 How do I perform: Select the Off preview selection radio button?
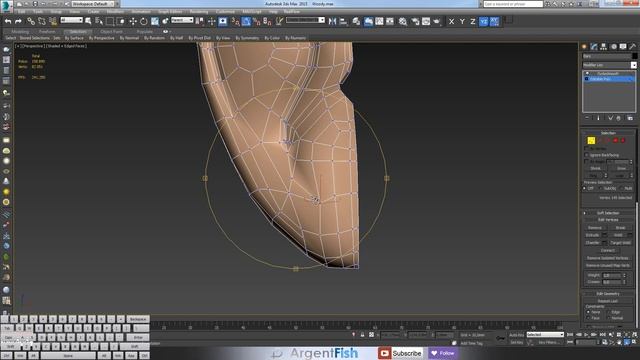coord(584,189)
